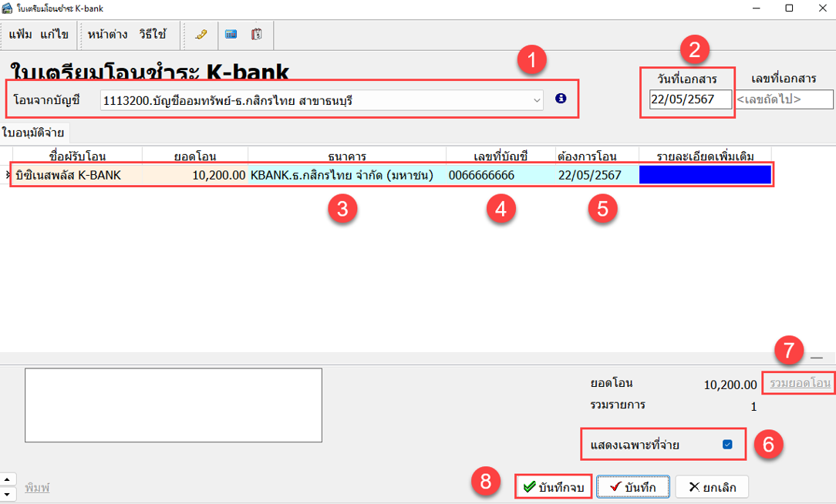Screen dimensions: 836x504
Task: Click the พิมพ์ print link
Action: (37, 486)
